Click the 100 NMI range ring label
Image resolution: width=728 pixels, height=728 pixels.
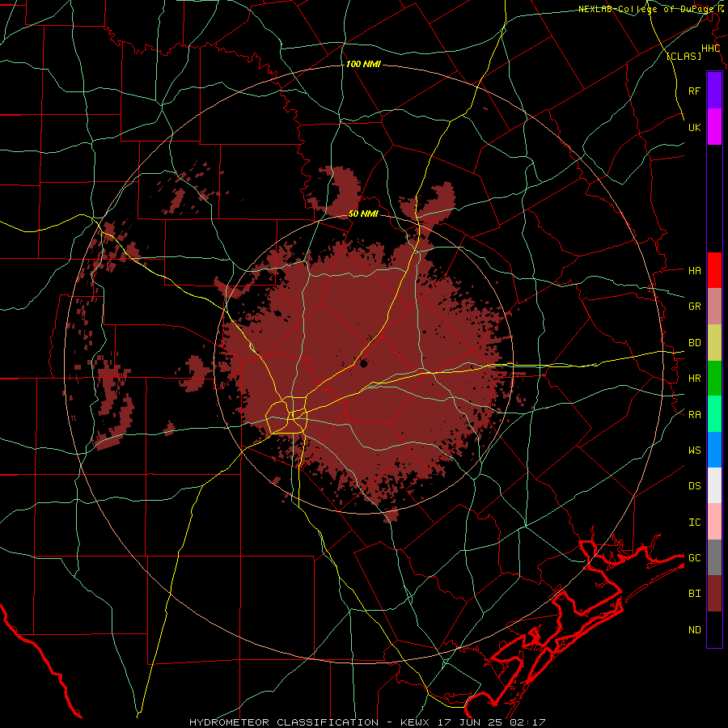pyautogui.click(x=363, y=64)
